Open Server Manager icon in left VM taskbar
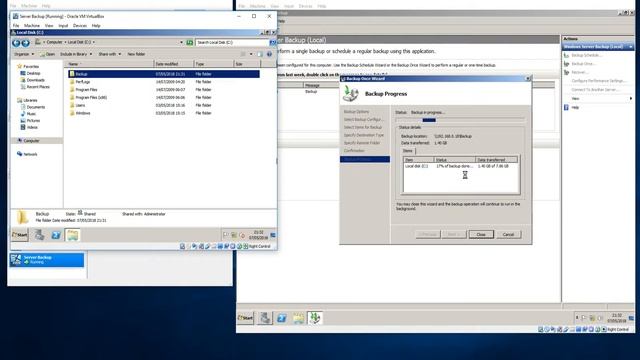Screen dimensions: 640x360 click(x=39, y=235)
